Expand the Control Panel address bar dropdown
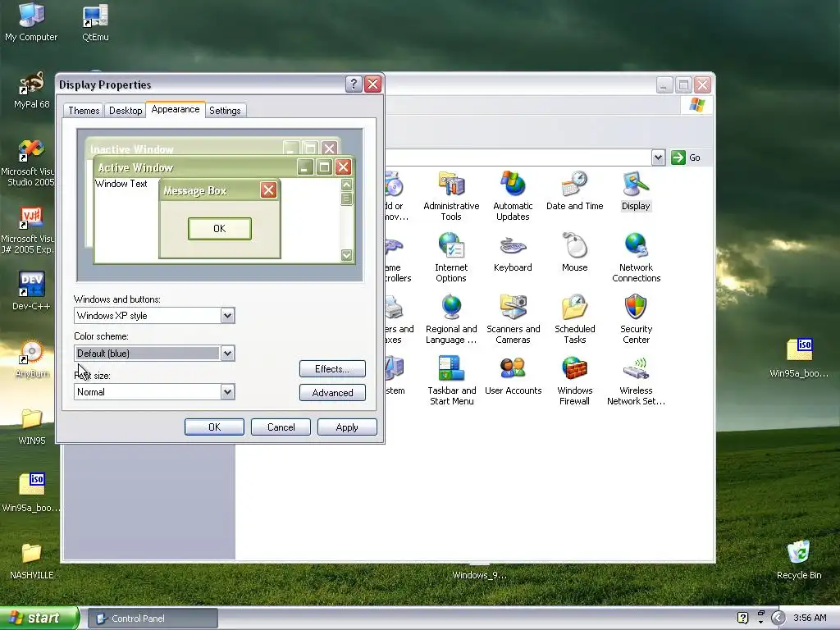This screenshot has width=840, height=630. [x=659, y=157]
